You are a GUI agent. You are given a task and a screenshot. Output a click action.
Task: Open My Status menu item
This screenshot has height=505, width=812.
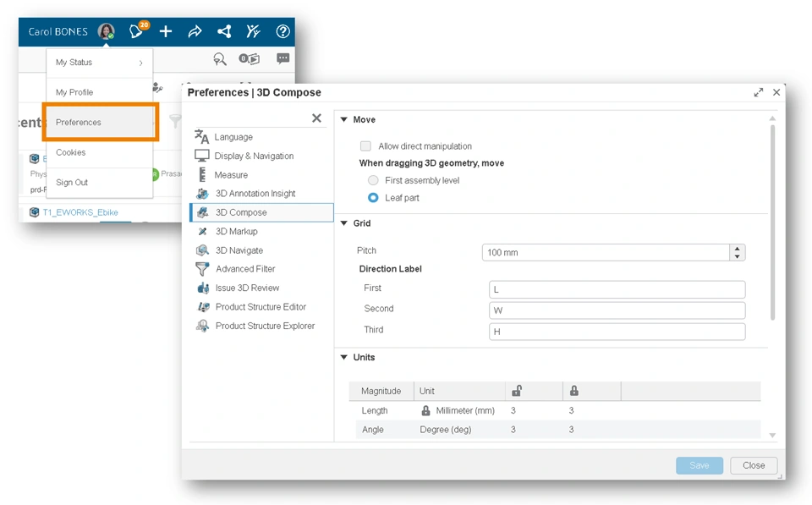[x=100, y=63]
